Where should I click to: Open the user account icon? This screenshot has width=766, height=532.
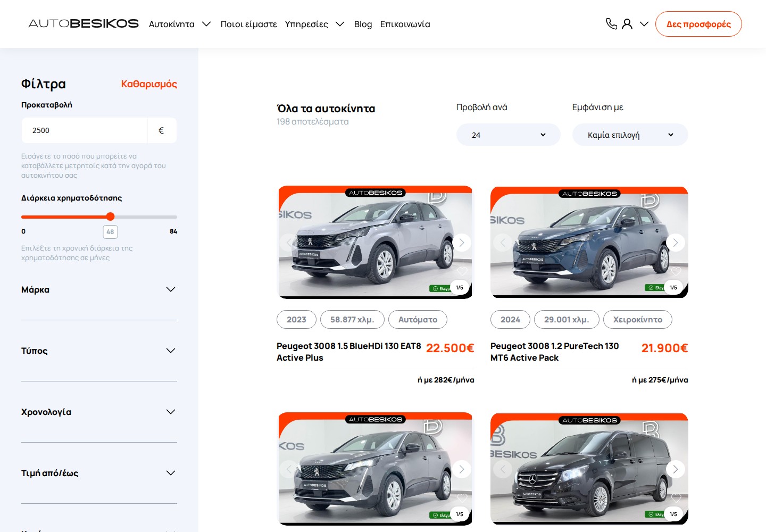[x=627, y=24]
